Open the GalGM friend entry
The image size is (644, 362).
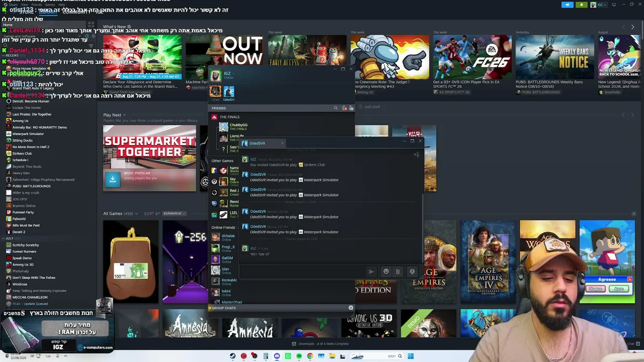222,259
